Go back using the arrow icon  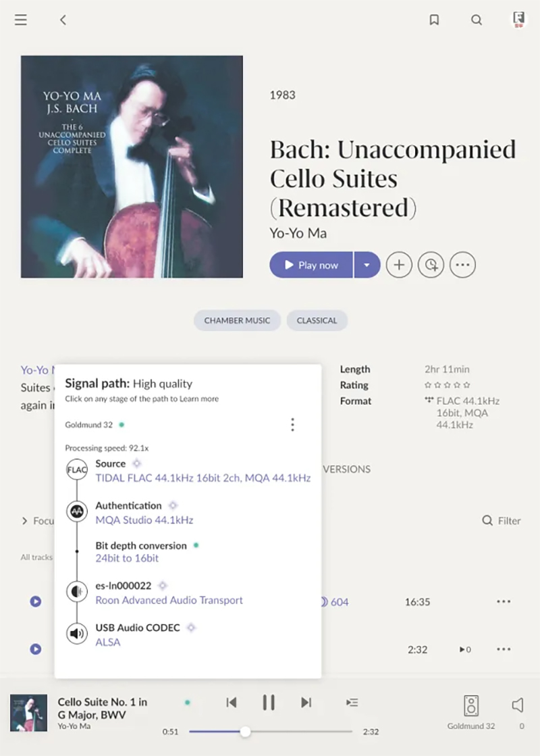[63, 20]
